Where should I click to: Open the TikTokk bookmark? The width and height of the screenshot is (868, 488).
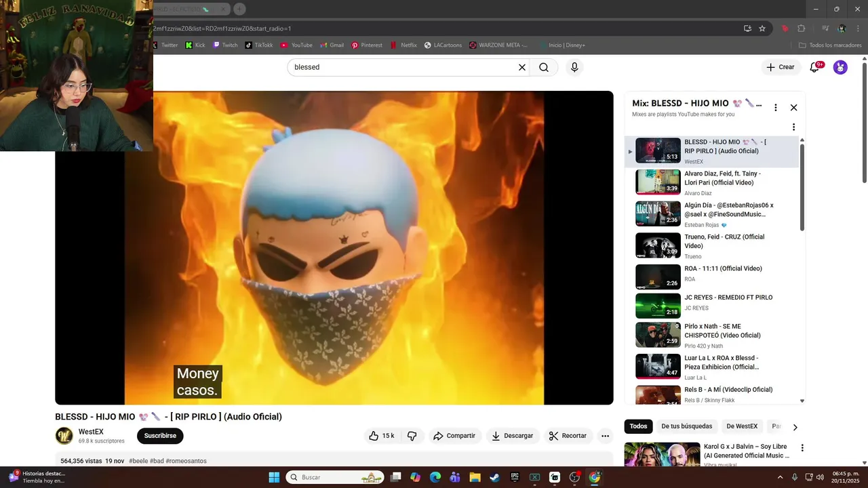[x=259, y=45]
